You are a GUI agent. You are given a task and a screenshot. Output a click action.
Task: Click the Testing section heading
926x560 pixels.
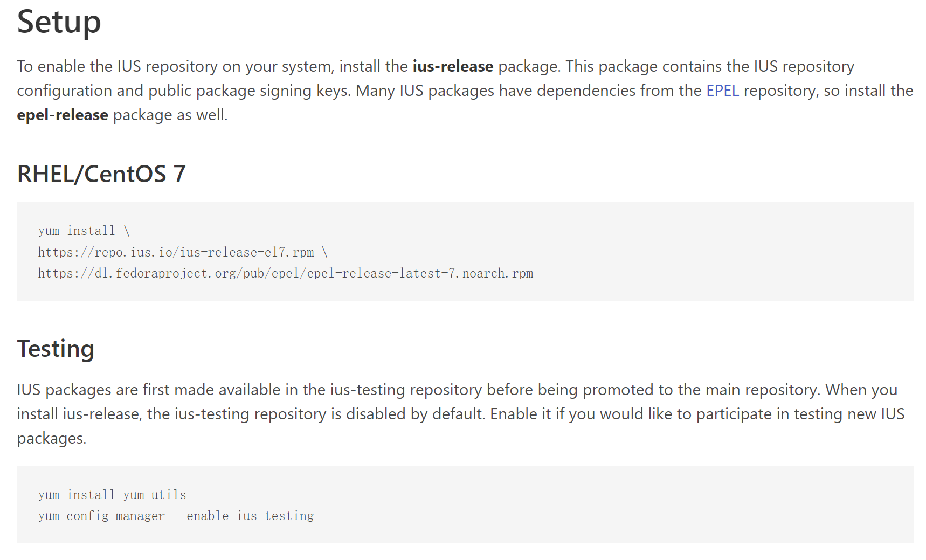56,349
